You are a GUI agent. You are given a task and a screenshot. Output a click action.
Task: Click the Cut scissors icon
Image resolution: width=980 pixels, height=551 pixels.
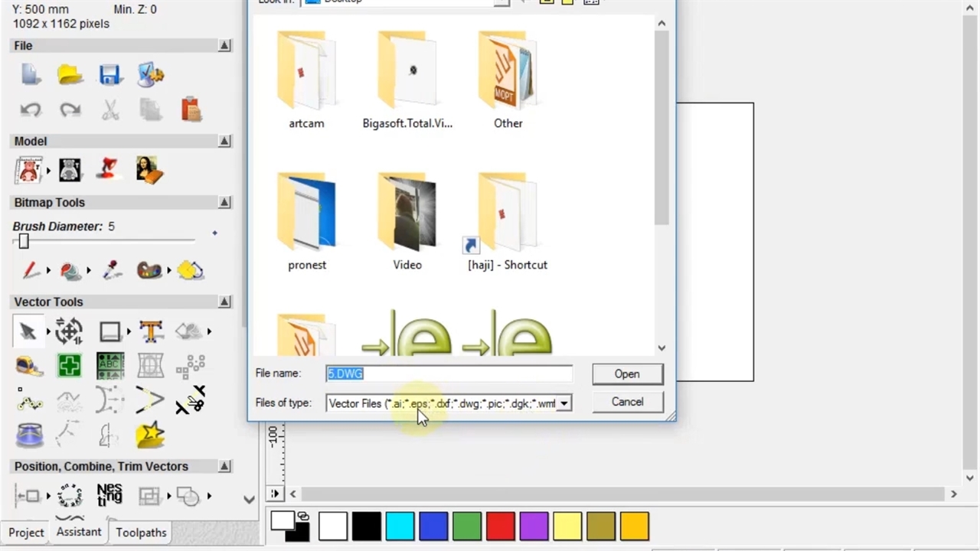pos(110,110)
